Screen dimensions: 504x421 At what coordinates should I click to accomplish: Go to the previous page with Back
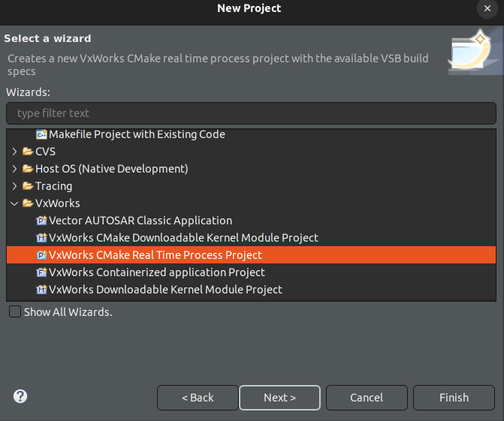[x=198, y=398]
